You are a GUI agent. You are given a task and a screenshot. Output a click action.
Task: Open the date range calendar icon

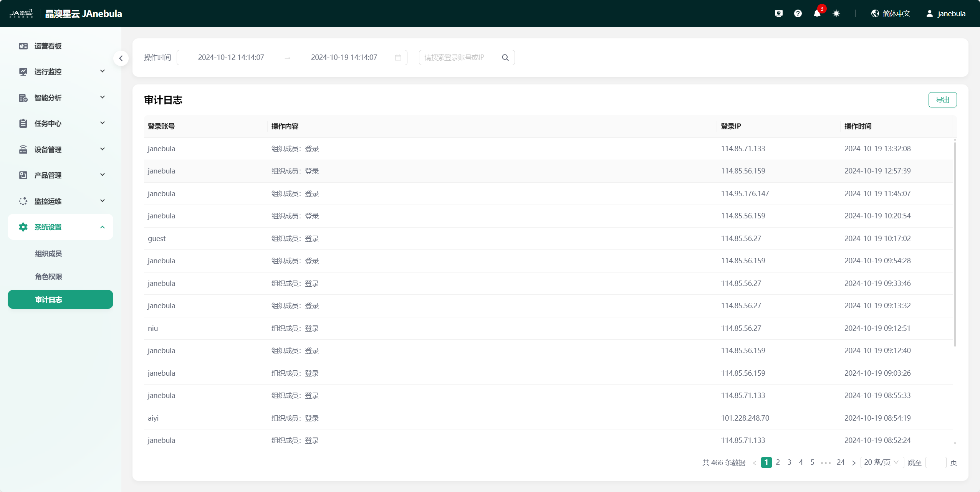tap(398, 58)
